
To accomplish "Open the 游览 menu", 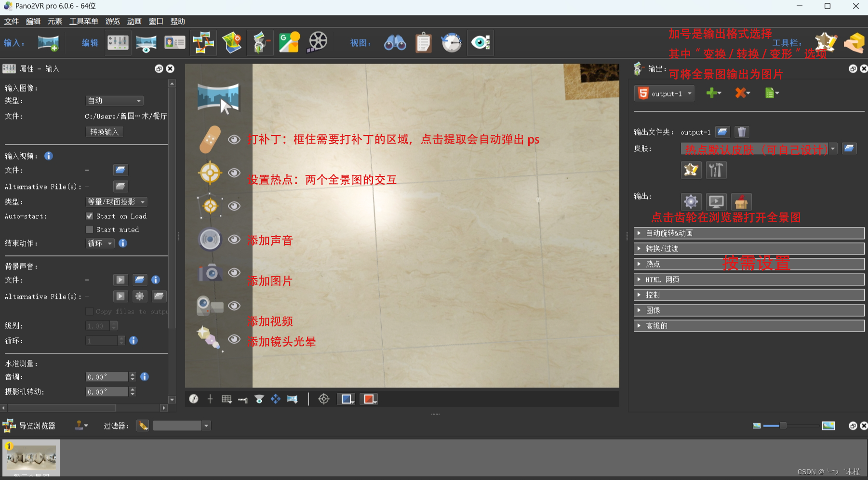I will (x=113, y=21).
